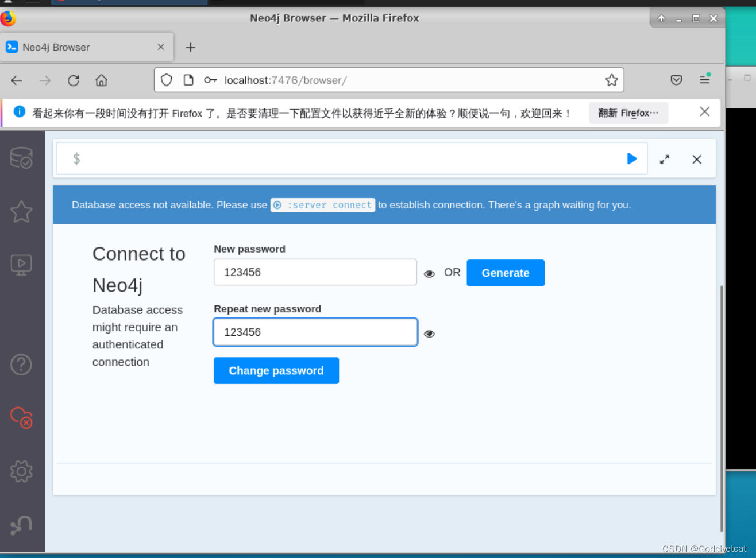Generate a random password
Screen dimensions: 756x558
coord(505,273)
